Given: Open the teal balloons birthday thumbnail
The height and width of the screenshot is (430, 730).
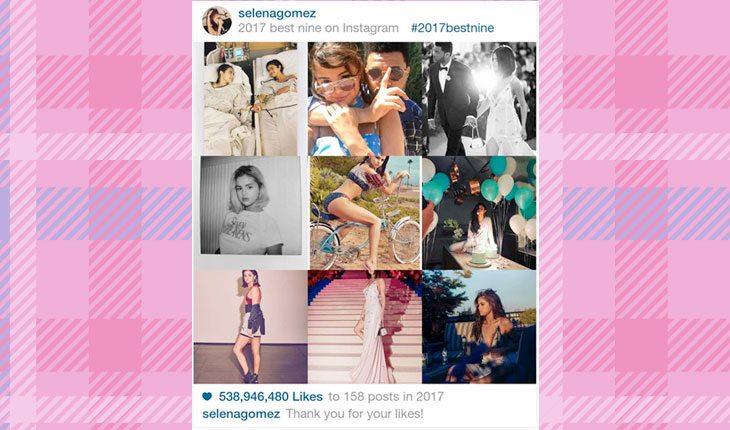Looking at the screenshot, I should click(x=479, y=213).
